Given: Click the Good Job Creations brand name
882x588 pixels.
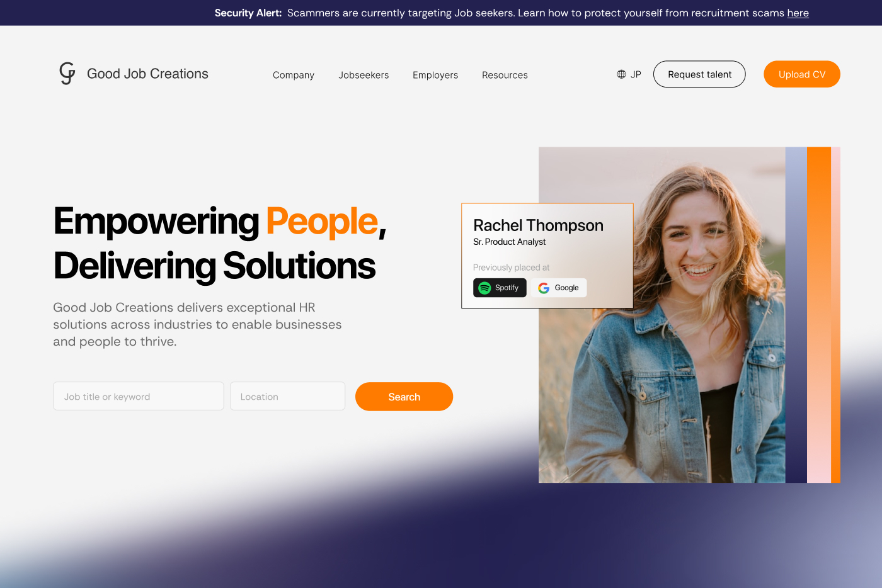Looking at the screenshot, I should (x=147, y=74).
